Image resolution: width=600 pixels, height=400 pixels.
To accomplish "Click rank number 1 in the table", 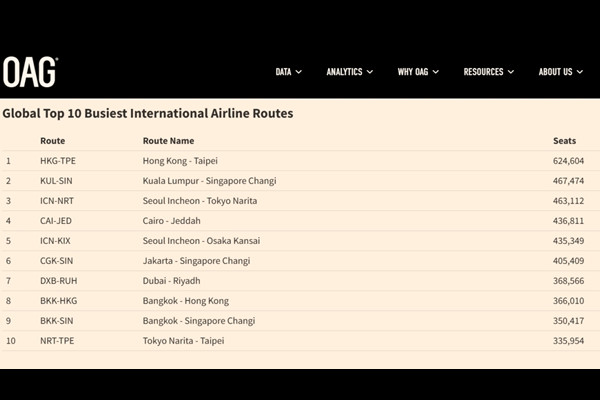I will [x=8, y=161].
